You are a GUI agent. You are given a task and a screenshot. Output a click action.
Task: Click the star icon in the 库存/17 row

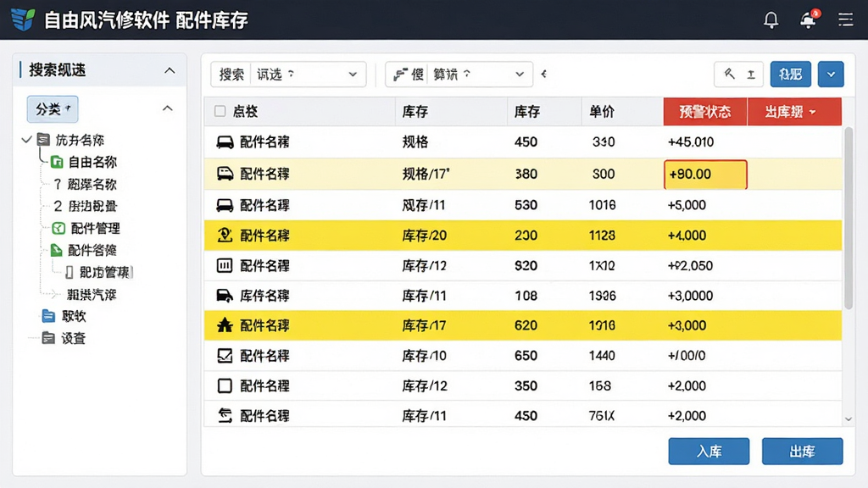225,325
